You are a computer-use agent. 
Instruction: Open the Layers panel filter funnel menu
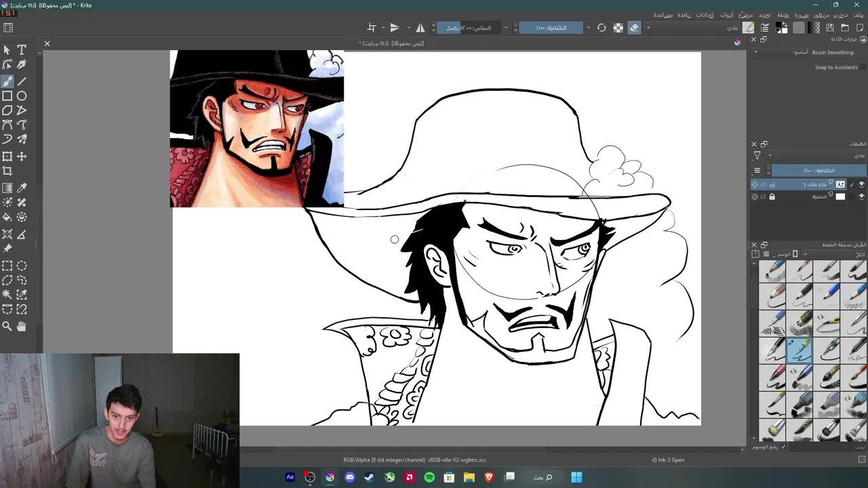coord(757,155)
